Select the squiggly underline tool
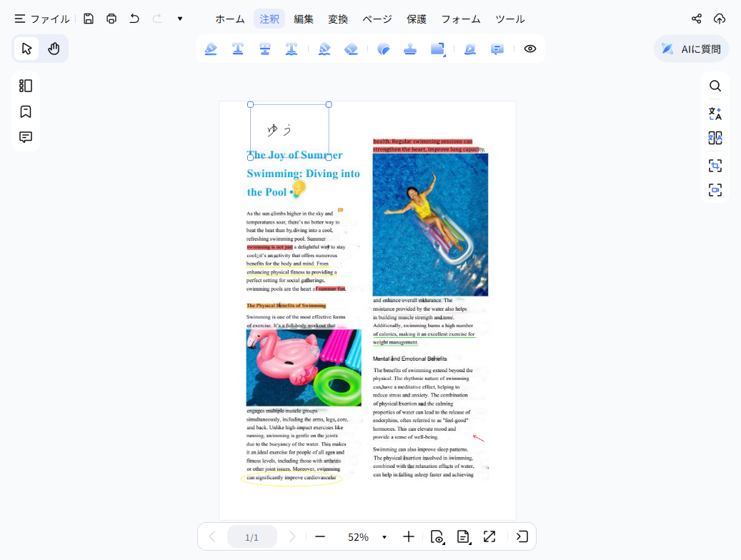 coord(292,49)
